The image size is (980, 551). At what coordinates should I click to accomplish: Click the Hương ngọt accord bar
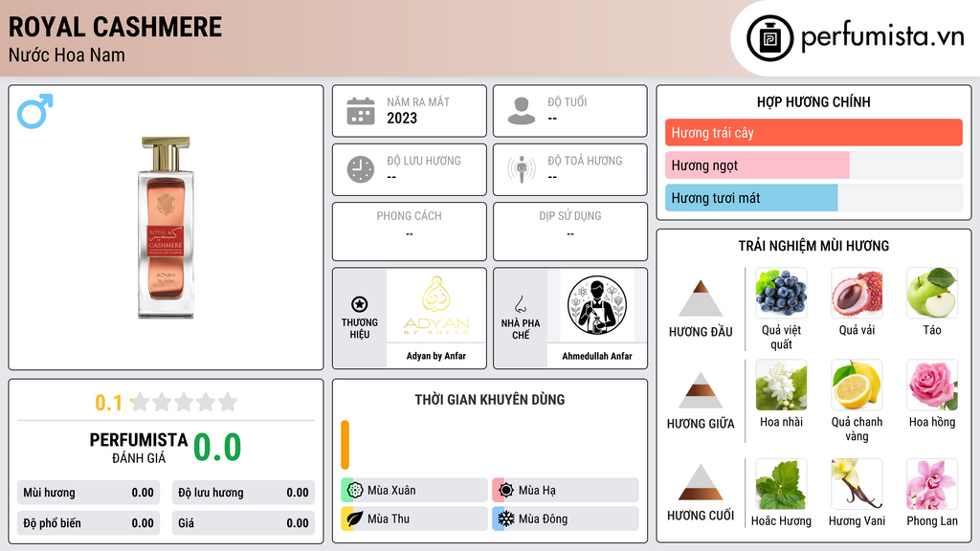(813, 165)
